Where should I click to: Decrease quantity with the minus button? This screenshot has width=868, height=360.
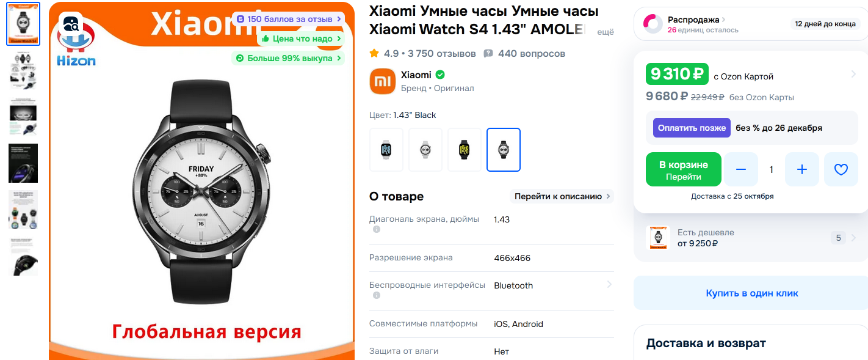(741, 169)
